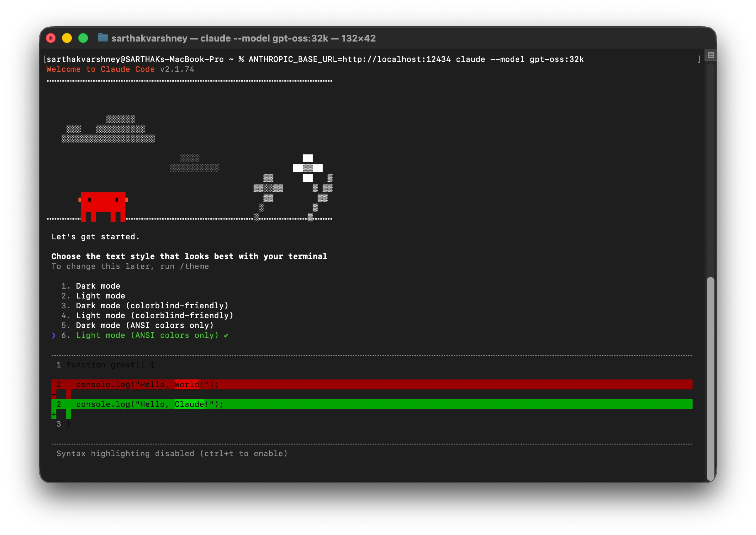756x535 pixels.
Task: Click the red Claude mascot pixel art
Action: pos(103,207)
